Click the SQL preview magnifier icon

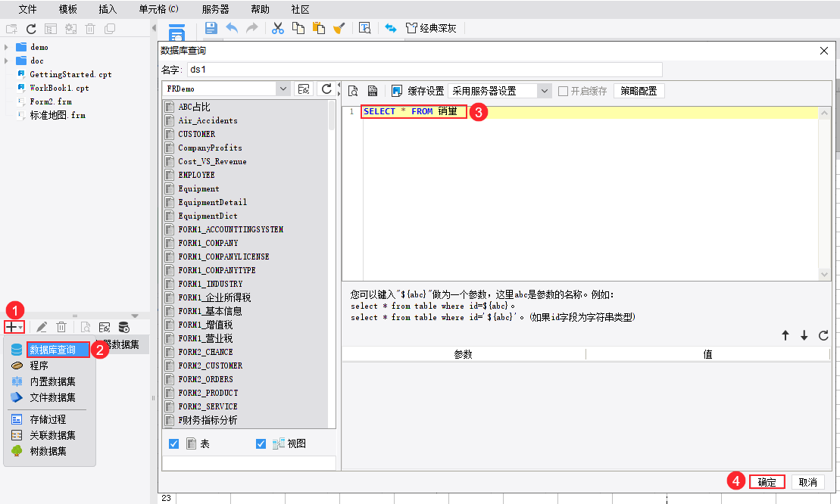[353, 91]
